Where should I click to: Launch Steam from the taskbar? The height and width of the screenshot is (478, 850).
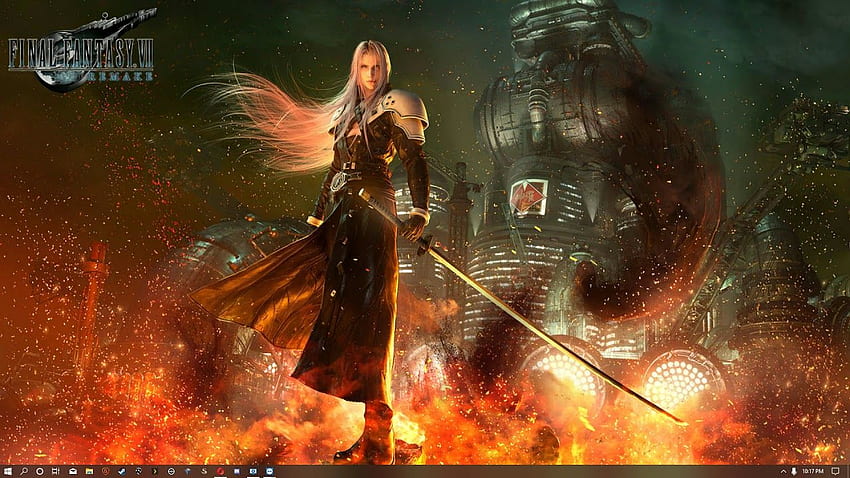click(122, 471)
